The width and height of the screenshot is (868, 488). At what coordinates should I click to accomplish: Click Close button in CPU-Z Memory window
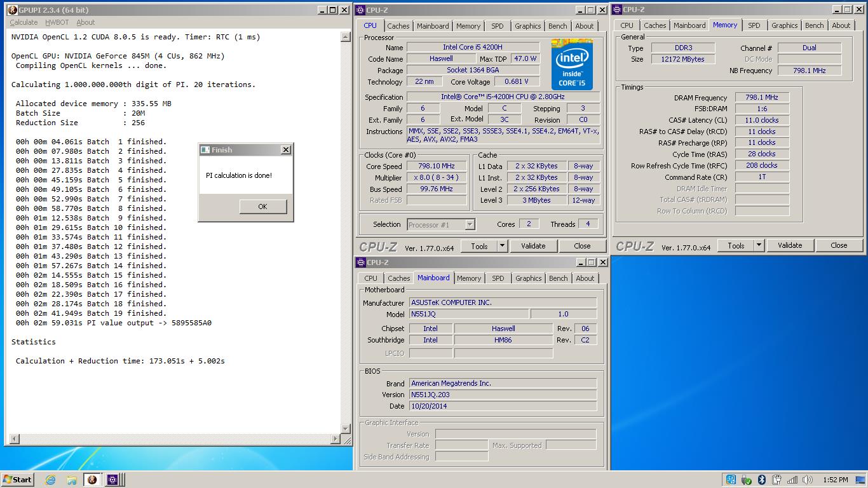click(839, 245)
